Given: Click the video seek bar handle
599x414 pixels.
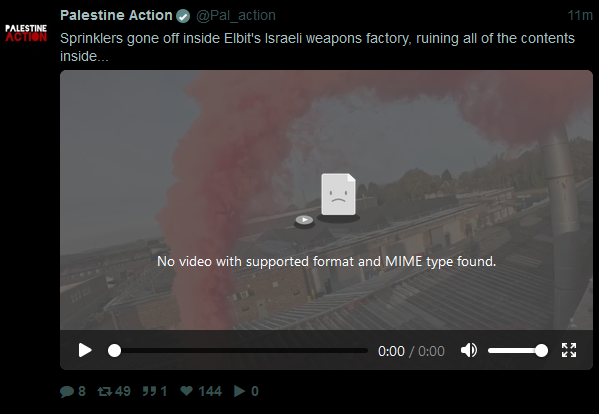Looking at the screenshot, I should (x=114, y=351).
